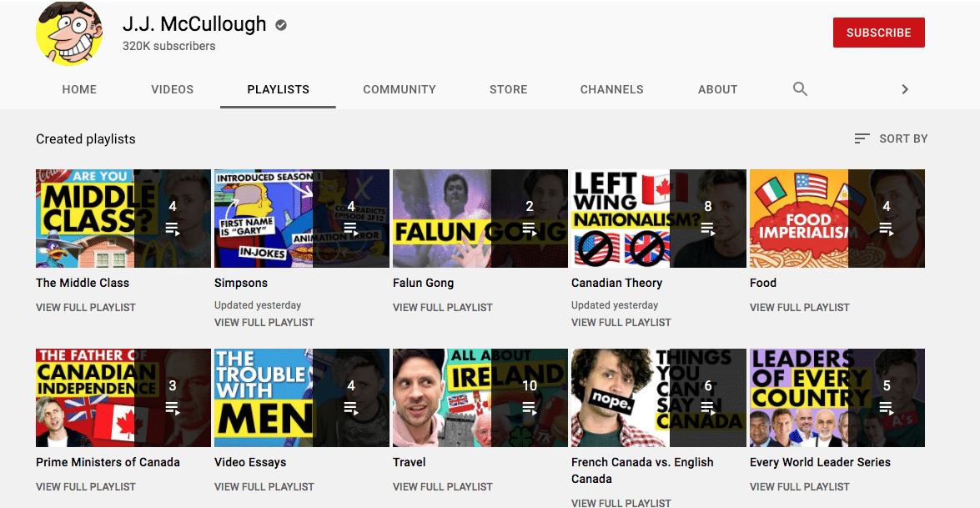Click the playlist icon on Food thumbnail
This screenshot has width=980, height=508.
887,229
